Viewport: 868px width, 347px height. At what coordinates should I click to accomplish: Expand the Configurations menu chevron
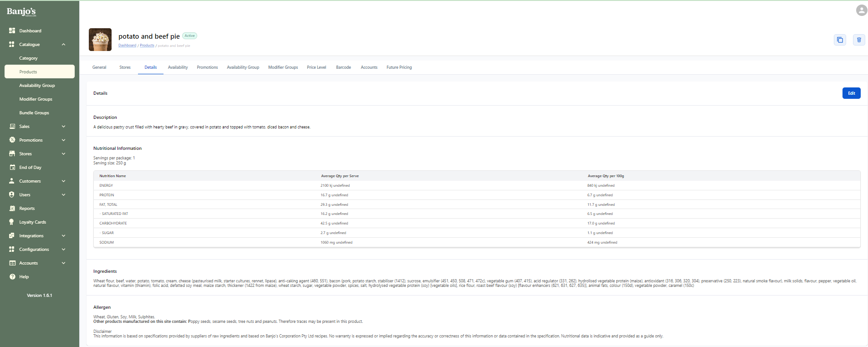[63, 250]
